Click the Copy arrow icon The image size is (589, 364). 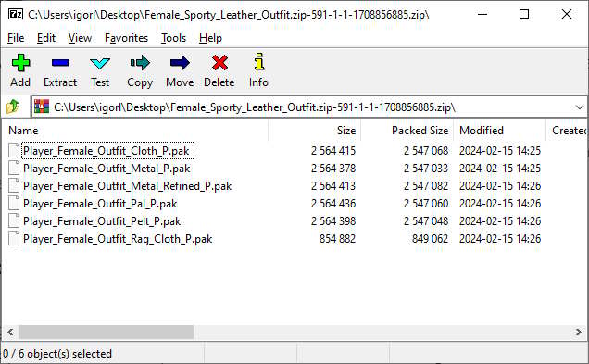(140, 63)
